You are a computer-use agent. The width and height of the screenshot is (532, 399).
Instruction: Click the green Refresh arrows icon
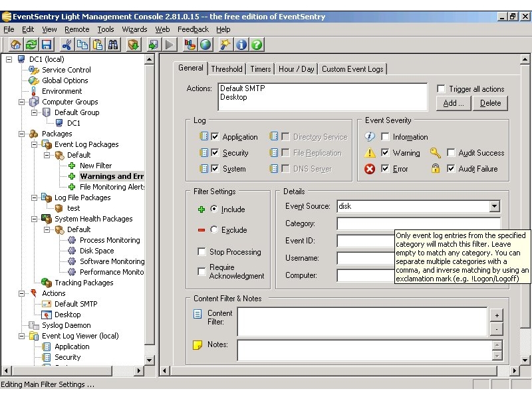[31, 45]
